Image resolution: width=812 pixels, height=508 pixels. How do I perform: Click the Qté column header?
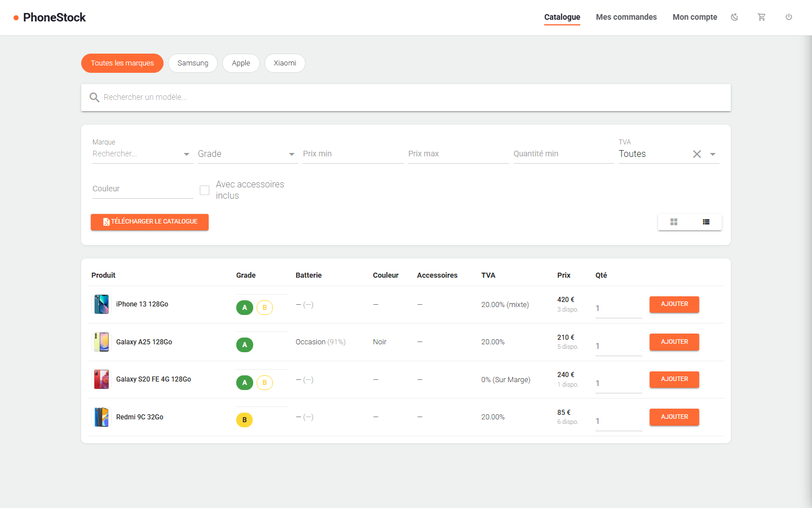pyautogui.click(x=601, y=275)
